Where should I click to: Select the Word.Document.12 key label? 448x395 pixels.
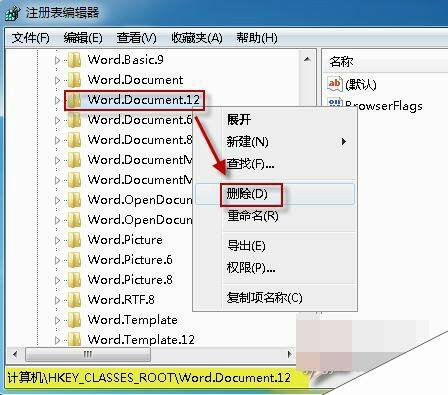(x=144, y=100)
